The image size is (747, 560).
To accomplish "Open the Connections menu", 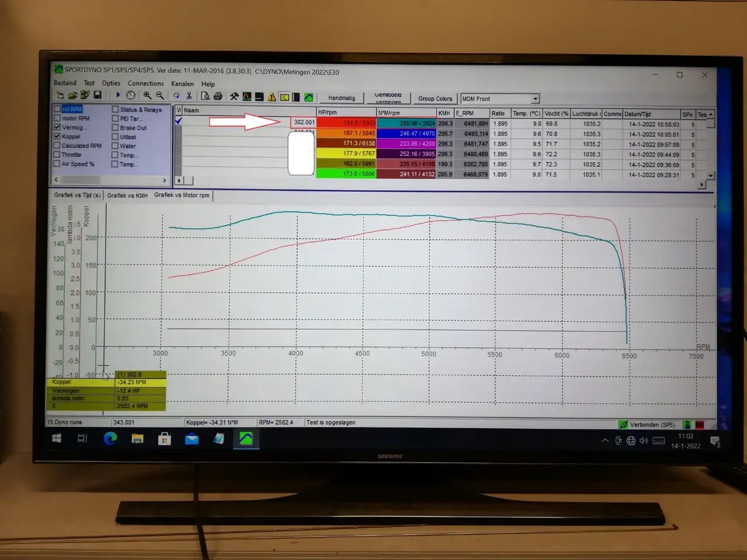I will 145,83.
